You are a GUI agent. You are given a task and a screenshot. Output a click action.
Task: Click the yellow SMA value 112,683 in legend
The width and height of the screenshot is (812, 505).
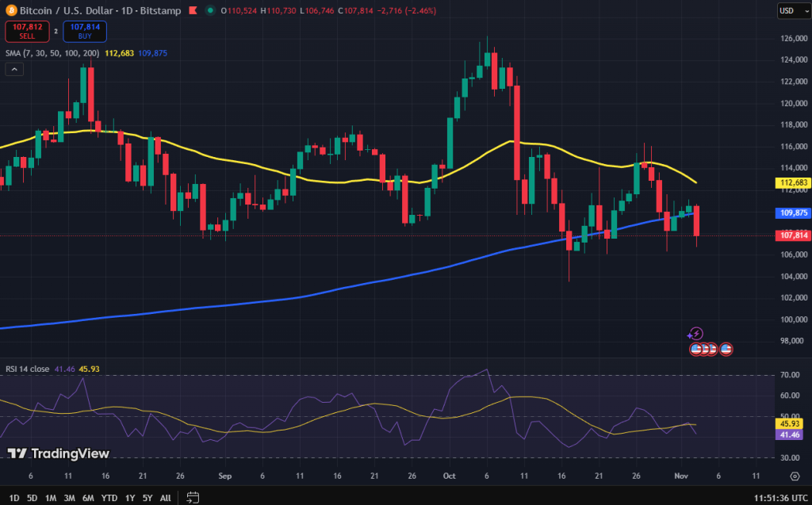119,53
